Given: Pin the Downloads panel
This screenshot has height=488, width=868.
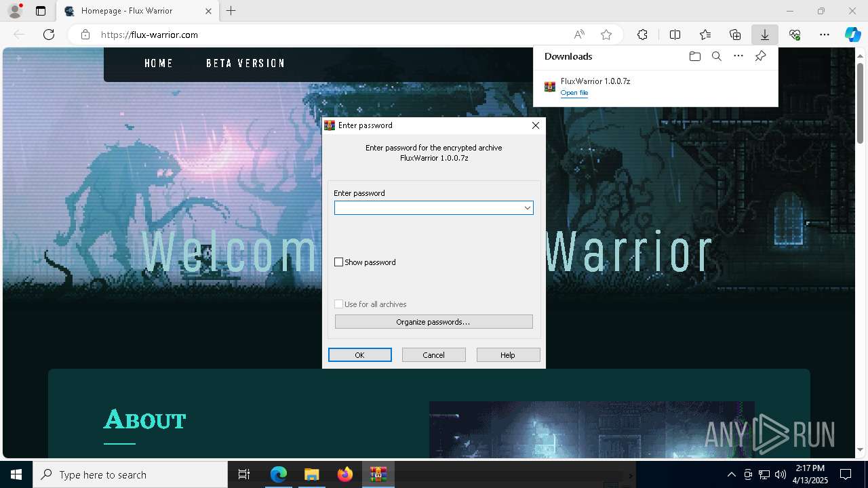Looking at the screenshot, I should tap(760, 56).
